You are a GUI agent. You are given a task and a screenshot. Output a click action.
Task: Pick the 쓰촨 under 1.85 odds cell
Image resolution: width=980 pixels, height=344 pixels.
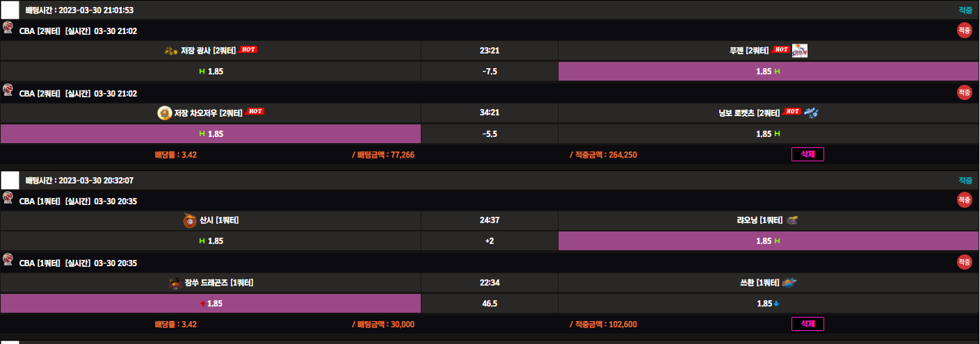pos(768,303)
